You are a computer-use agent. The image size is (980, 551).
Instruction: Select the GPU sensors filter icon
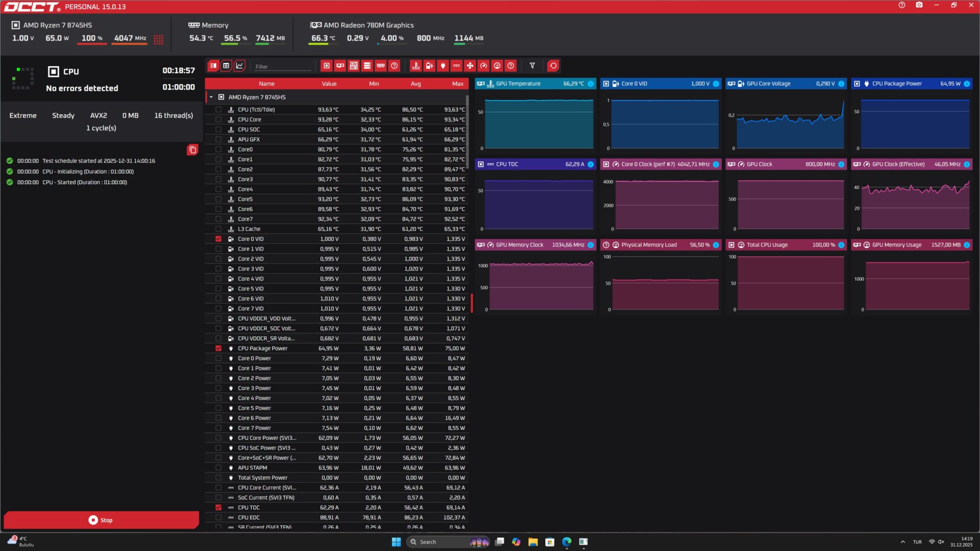[340, 66]
